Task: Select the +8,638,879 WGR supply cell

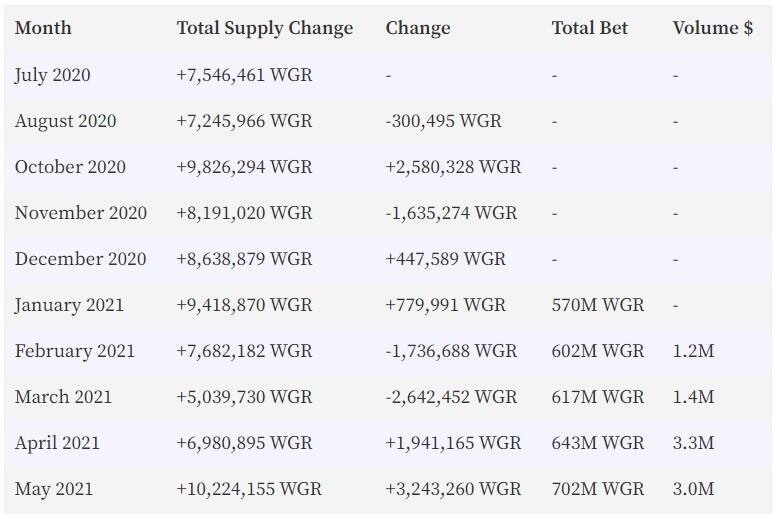Action: point(244,259)
